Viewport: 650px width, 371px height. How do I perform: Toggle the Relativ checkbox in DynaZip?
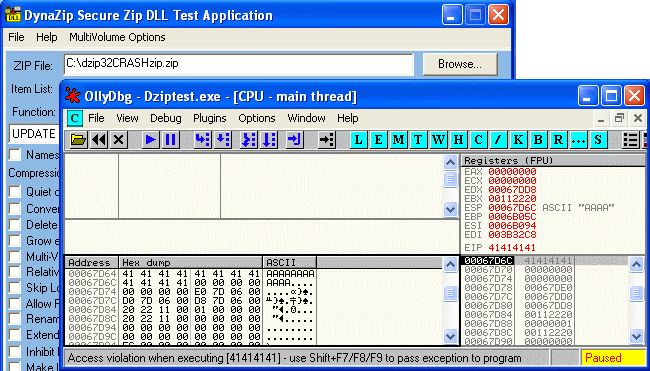point(15,272)
